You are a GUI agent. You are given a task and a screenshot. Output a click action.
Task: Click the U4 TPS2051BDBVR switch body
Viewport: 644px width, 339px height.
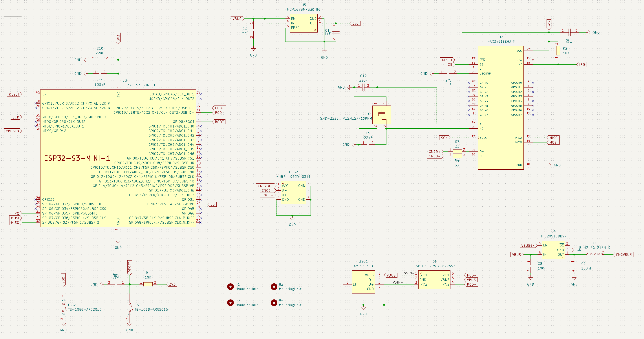coord(553,250)
